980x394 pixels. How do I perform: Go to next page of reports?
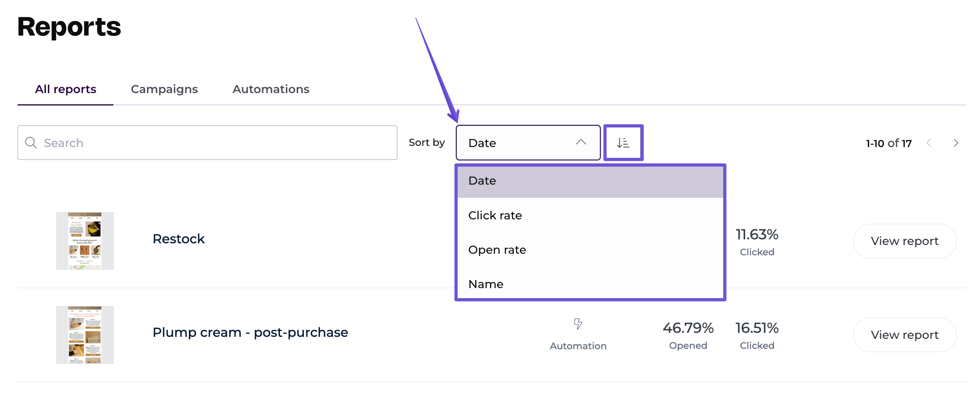click(956, 143)
